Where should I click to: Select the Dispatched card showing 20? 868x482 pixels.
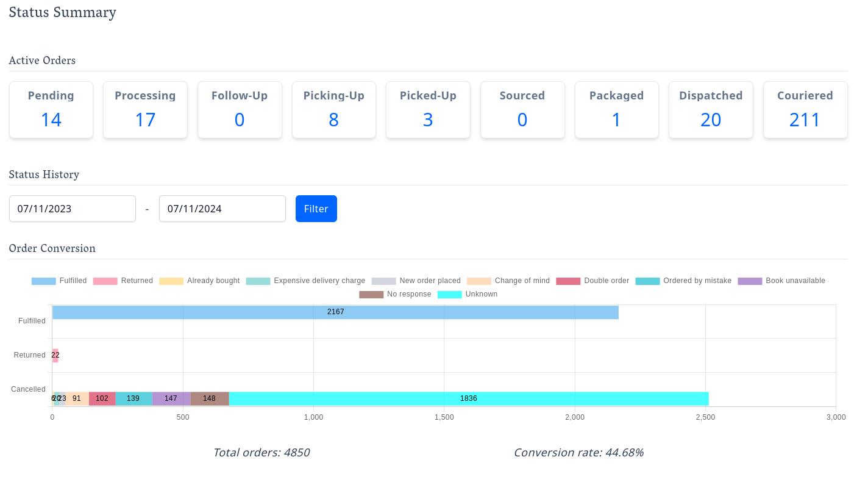[711, 110]
